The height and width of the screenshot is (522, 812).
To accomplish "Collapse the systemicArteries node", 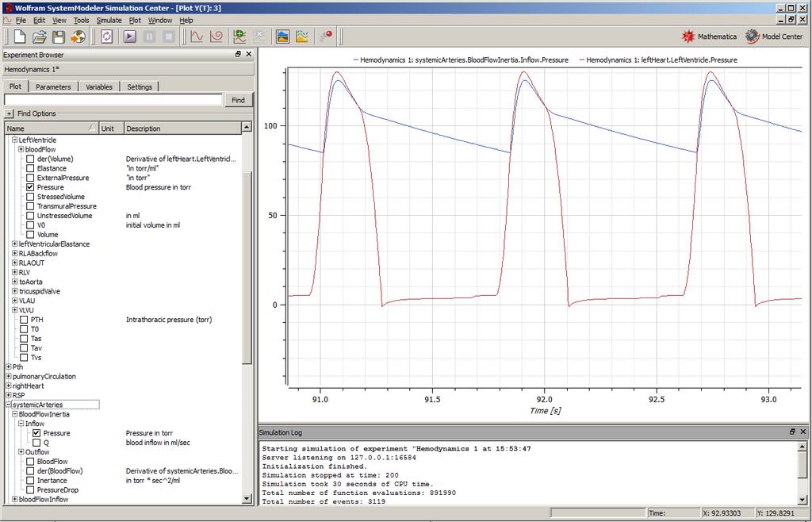I will [x=9, y=405].
